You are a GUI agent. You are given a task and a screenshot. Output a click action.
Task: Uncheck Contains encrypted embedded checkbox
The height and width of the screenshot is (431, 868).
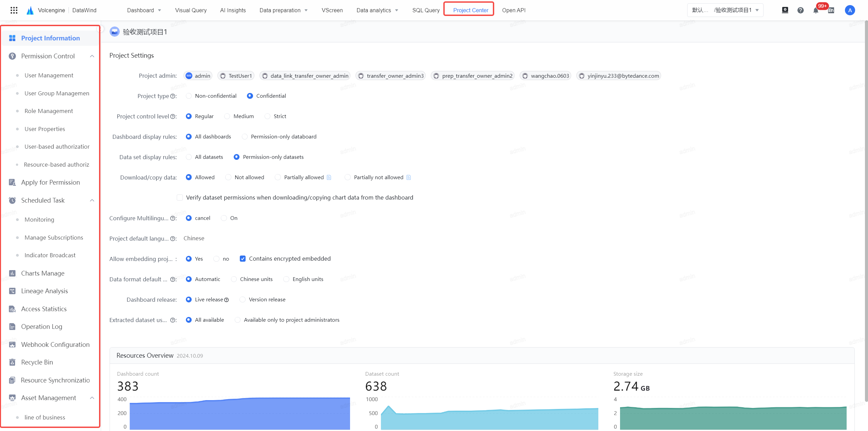[243, 259]
